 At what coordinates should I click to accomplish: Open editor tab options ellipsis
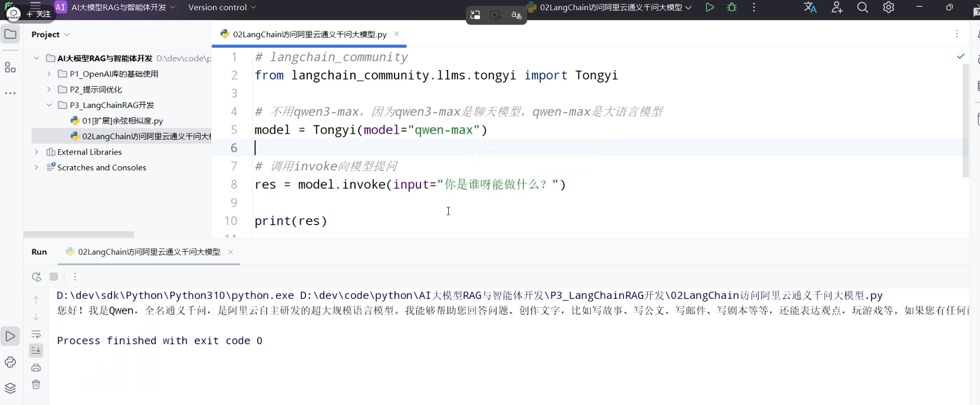click(x=957, y=34)
